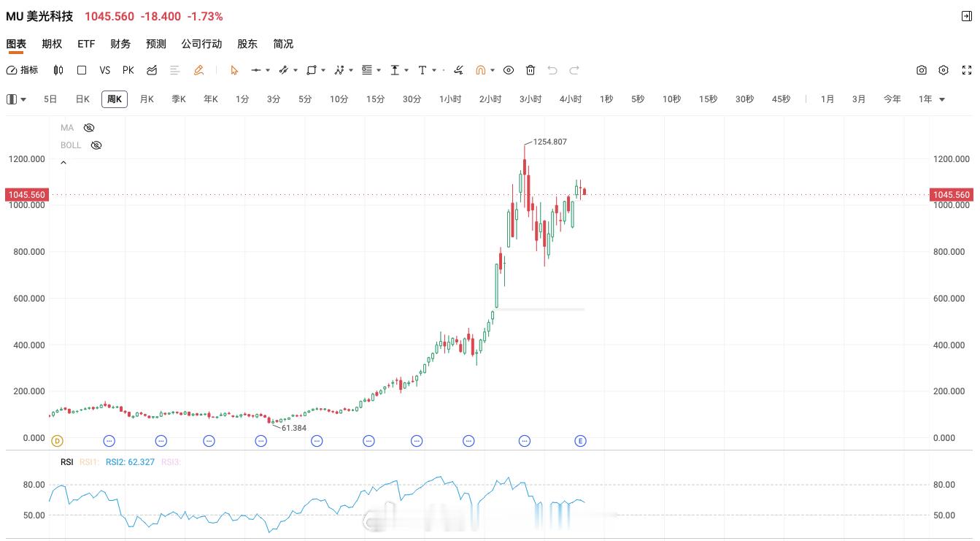The width and height of the screenshot is (980, 541).
Task: Collapse the indicator legend with the chevron
Action: coord(63,163)
